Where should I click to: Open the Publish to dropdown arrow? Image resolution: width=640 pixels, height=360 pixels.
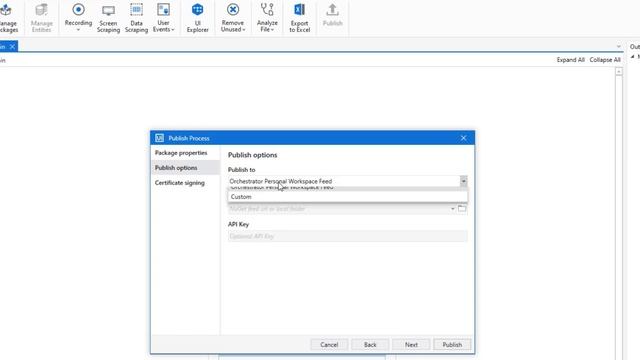point(463,181)
